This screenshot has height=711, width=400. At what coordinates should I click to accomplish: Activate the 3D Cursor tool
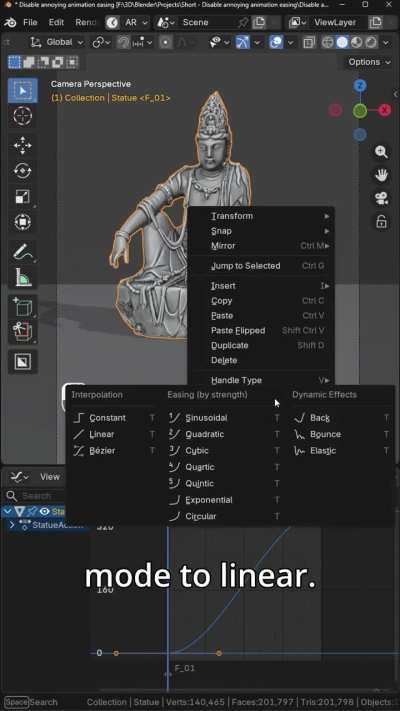tap(22, 116)
